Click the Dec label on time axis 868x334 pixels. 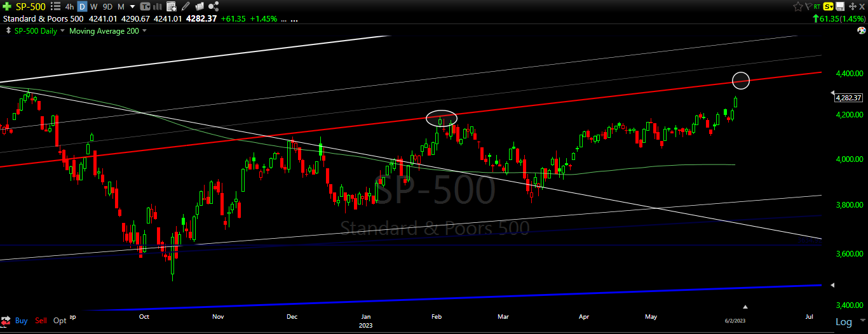(x=292, y=316)
